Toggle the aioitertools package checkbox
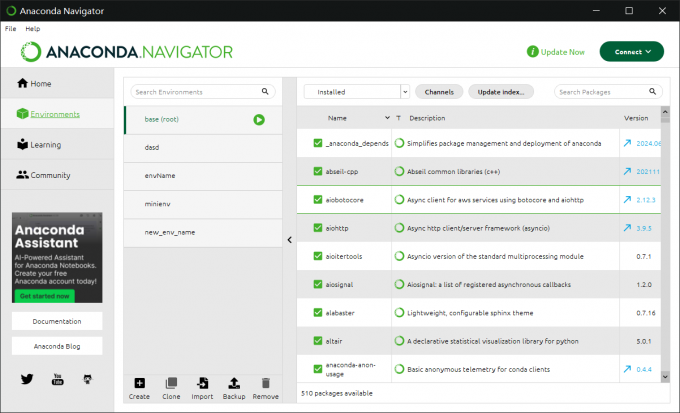This screenshot has width=680, height=413. click(318, 256)
